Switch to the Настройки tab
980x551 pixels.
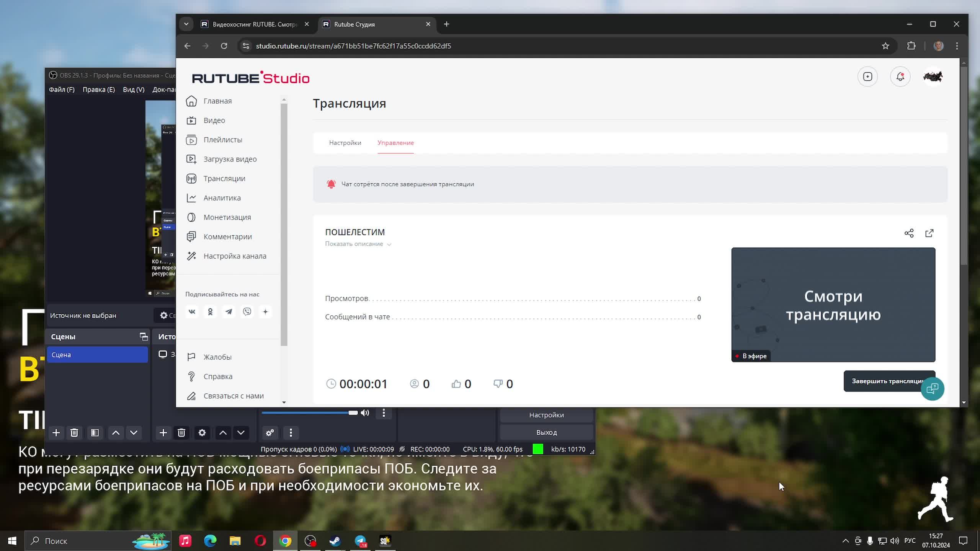tap(345, 143)
